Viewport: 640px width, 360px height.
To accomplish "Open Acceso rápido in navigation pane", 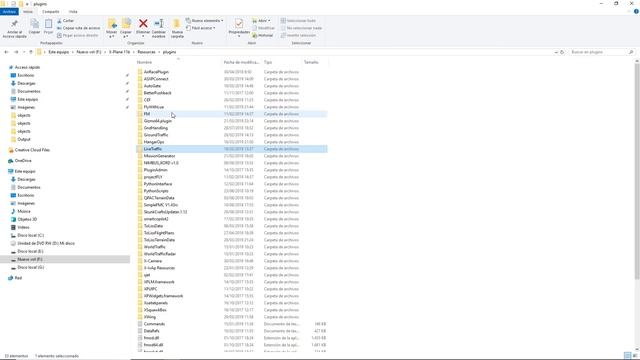I will click(27, 67).
